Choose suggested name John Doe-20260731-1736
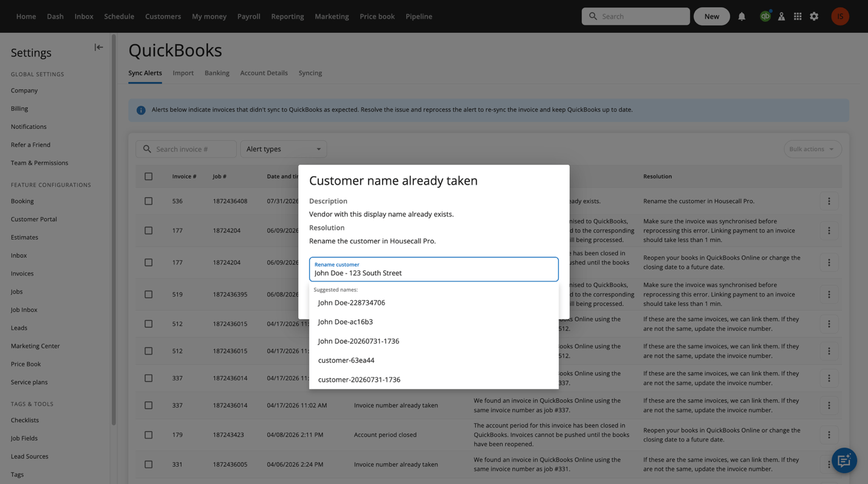The width and height of the screenshot is (868, 484). tap(434, 341)
